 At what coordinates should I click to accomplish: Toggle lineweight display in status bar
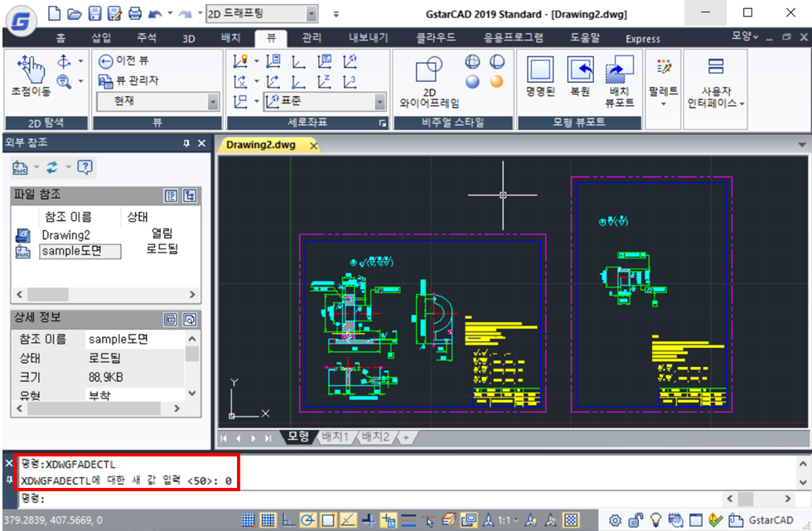click(408, 520)
